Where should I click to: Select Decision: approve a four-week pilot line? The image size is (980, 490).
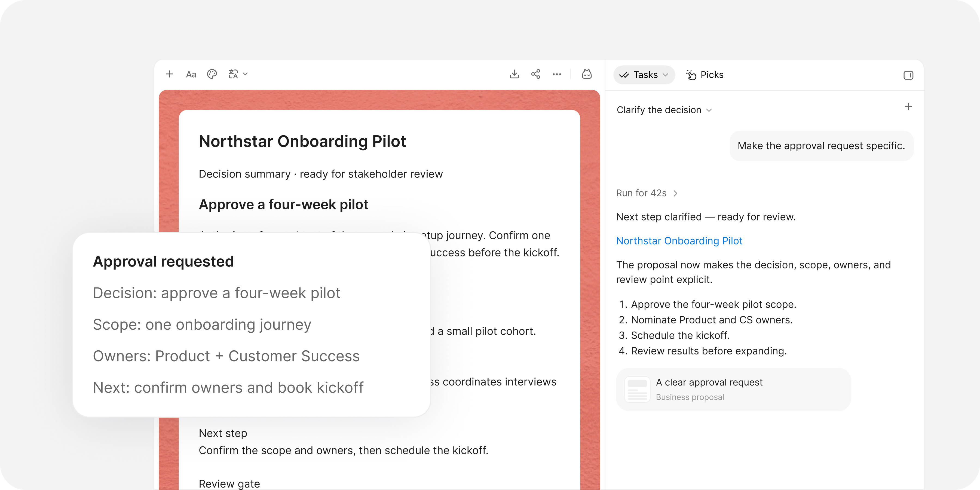click(216, 293)
